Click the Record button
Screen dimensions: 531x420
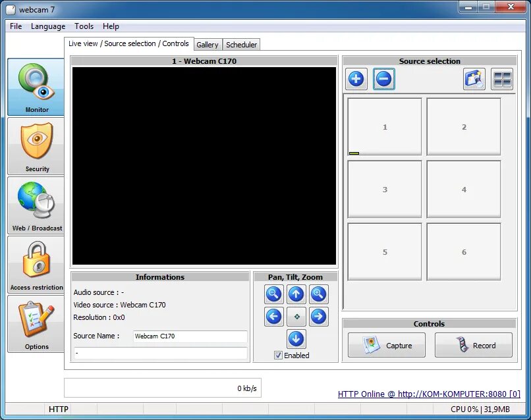(x=474, y=345)
